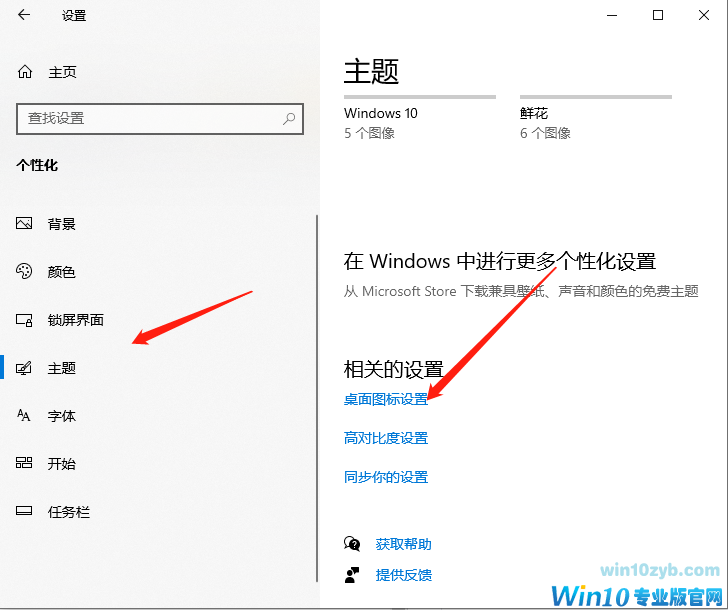This screenshot has height=610, width=728.
Task: Go back using the back arrow
Action: [24, 15]
